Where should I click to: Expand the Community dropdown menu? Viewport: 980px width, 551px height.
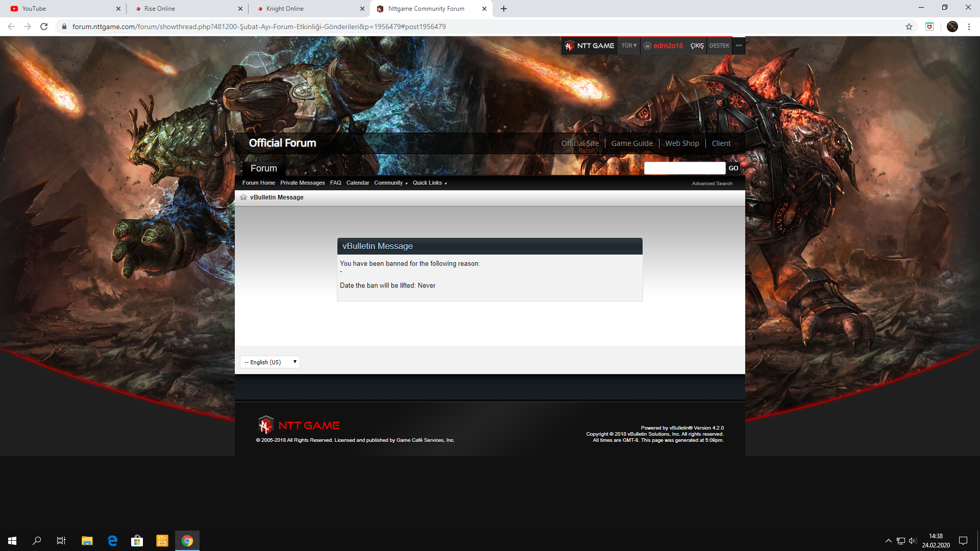(390, 182)
